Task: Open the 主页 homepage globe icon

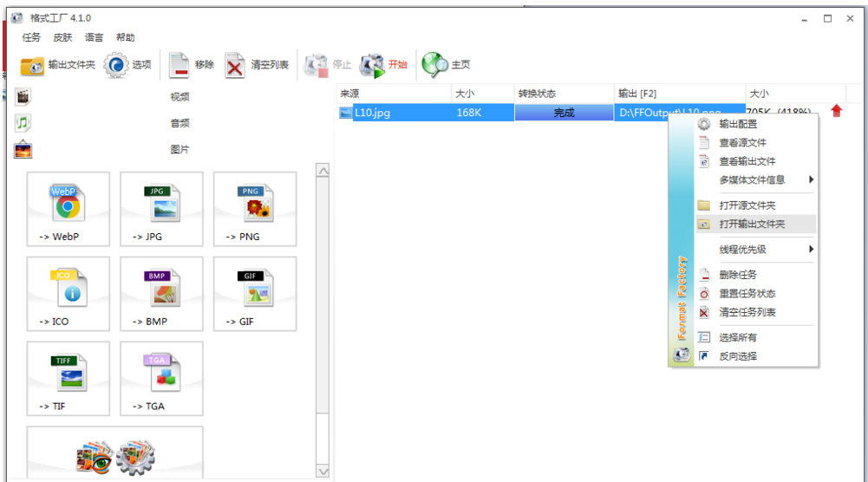Action: click(434, 65)
